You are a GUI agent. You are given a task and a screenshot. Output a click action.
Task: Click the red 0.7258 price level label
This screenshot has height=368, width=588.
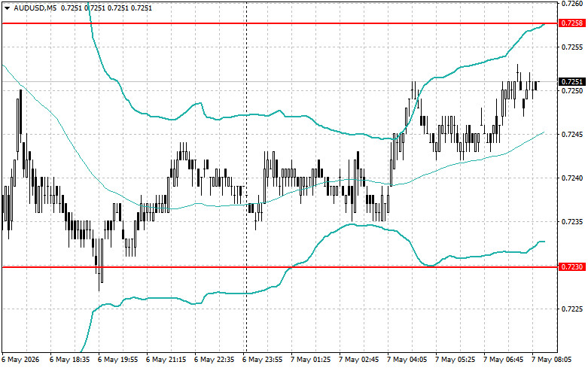(x=572, y=23)
